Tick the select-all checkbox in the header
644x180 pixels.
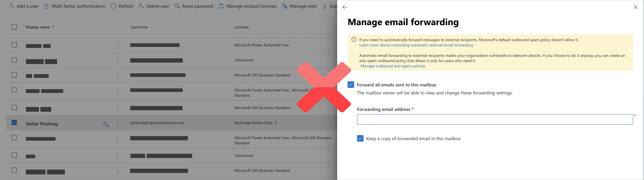coord(14,27)
